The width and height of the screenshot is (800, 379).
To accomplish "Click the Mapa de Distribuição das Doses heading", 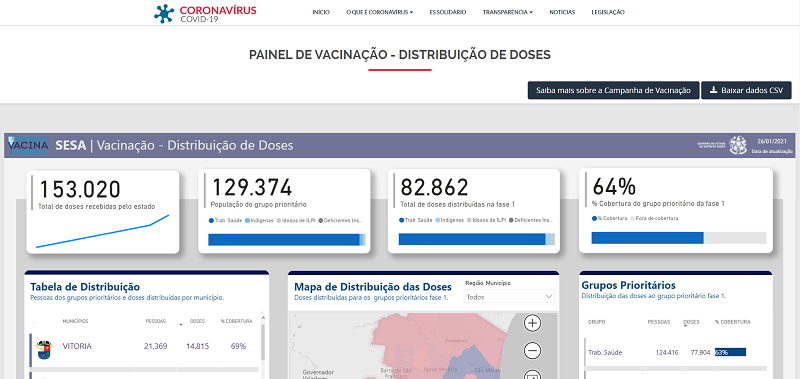I will tap(373, 286).
